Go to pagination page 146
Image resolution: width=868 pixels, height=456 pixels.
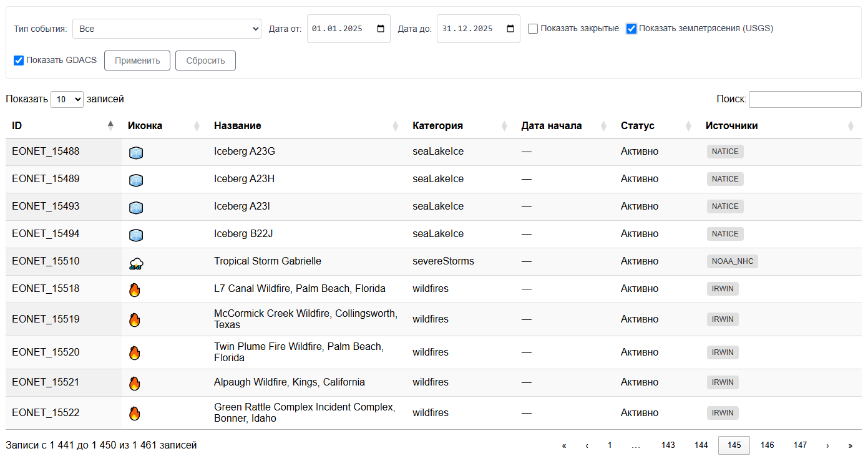click(767, 445)
